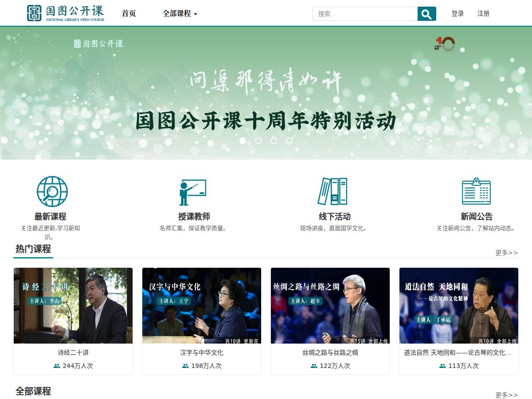The image size is (532, 399).
Task: Click the magnifier search button
Action: point(426,14)
